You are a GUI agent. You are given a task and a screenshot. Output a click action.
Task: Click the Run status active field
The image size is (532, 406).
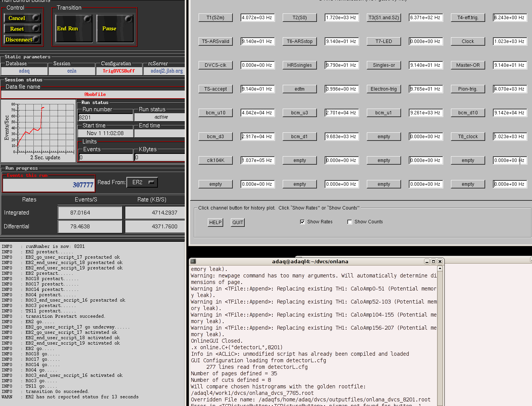pyautogui.click(x=160, y=117)
